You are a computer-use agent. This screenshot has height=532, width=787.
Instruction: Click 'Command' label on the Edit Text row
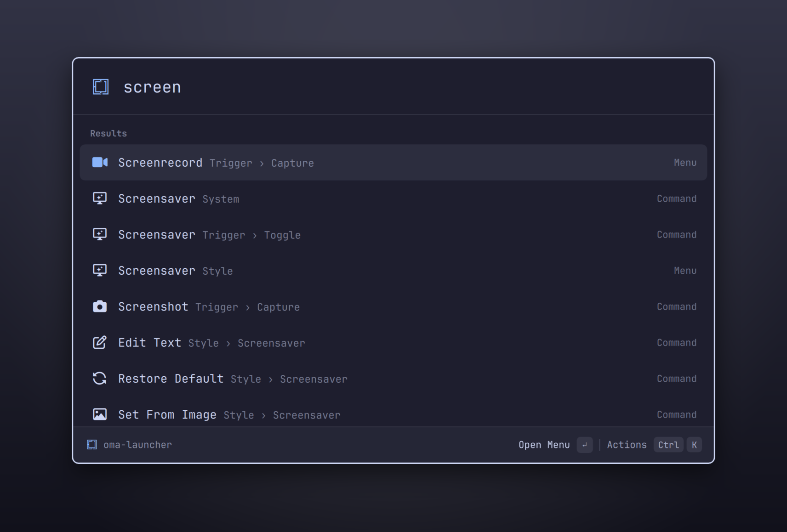tap(677, 343)
